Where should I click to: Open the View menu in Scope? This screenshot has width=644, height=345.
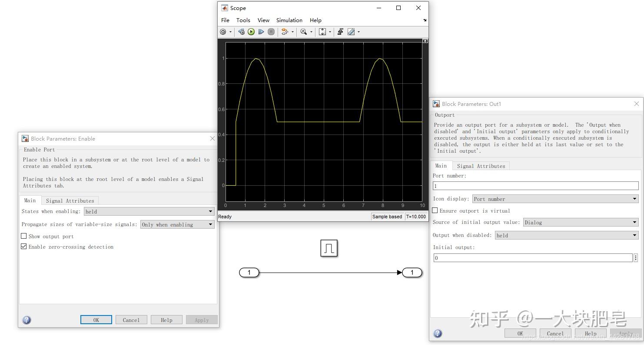click(263, 20)
